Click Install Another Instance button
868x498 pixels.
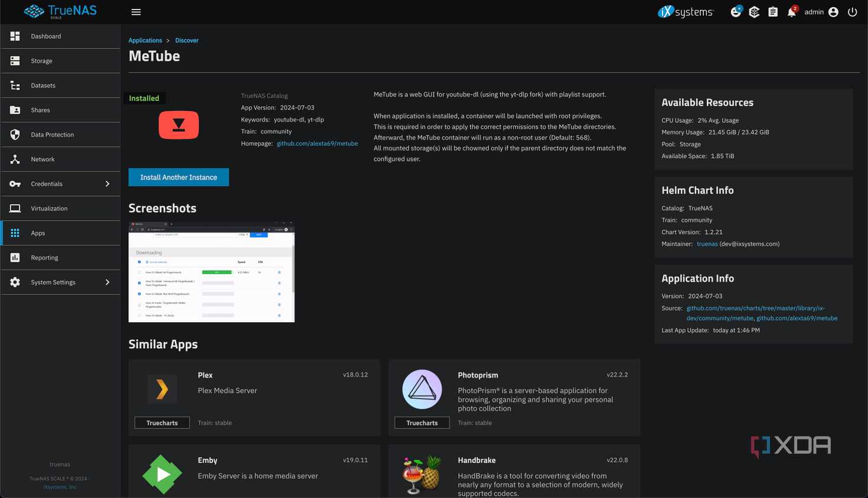coord(179,177)
